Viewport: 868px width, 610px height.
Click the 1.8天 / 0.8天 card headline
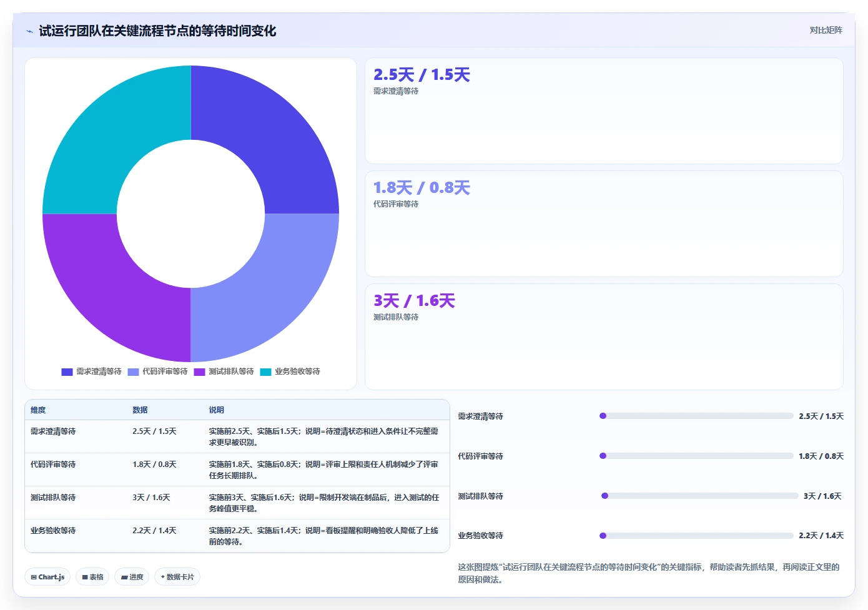[422, 188]
